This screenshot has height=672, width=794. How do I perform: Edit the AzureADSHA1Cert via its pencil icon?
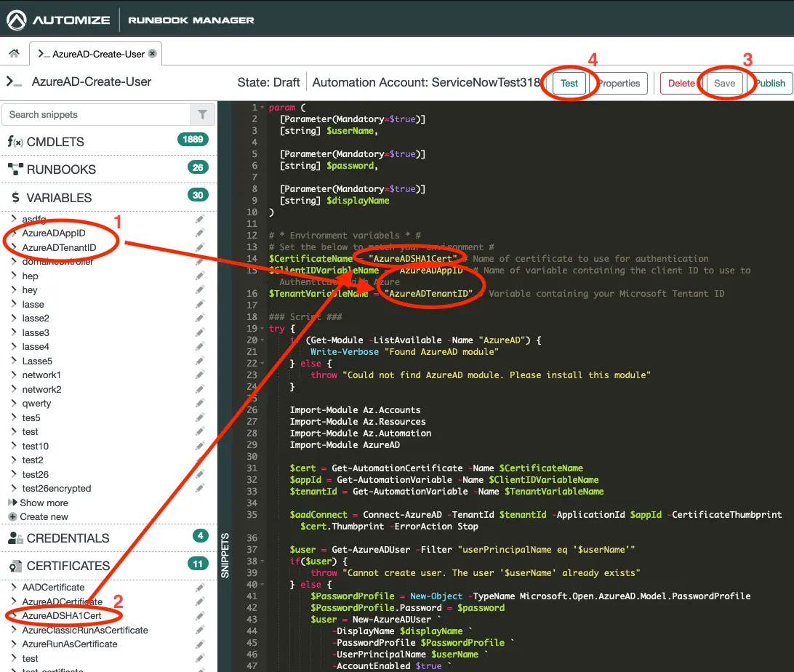coord(199,615)
